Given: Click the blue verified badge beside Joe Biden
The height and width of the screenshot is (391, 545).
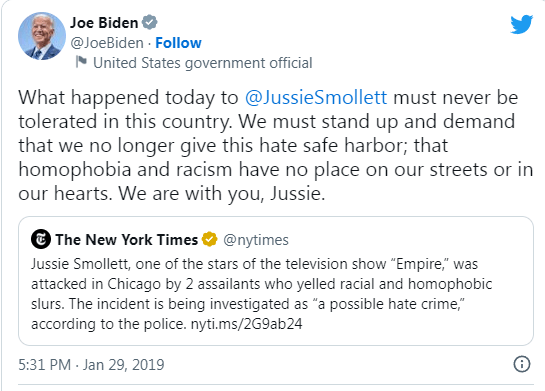Looking at the screenshot, I should pos(150,23).
